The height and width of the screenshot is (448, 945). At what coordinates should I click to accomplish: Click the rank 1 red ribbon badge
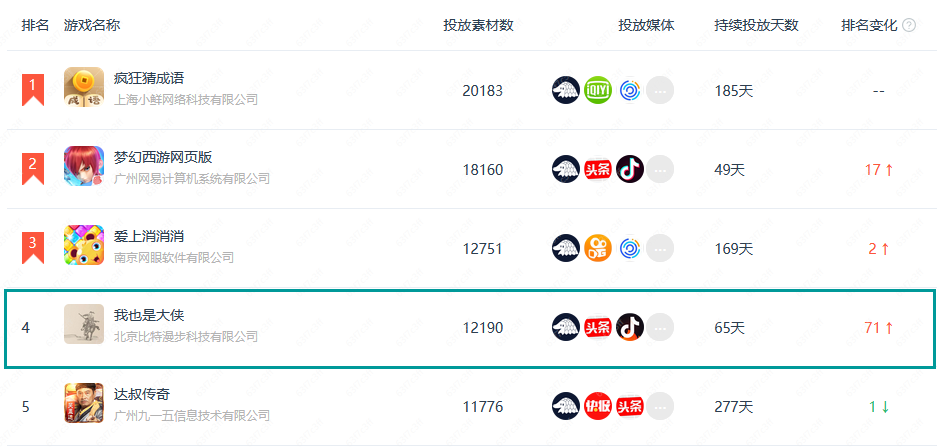pos(33,88)
